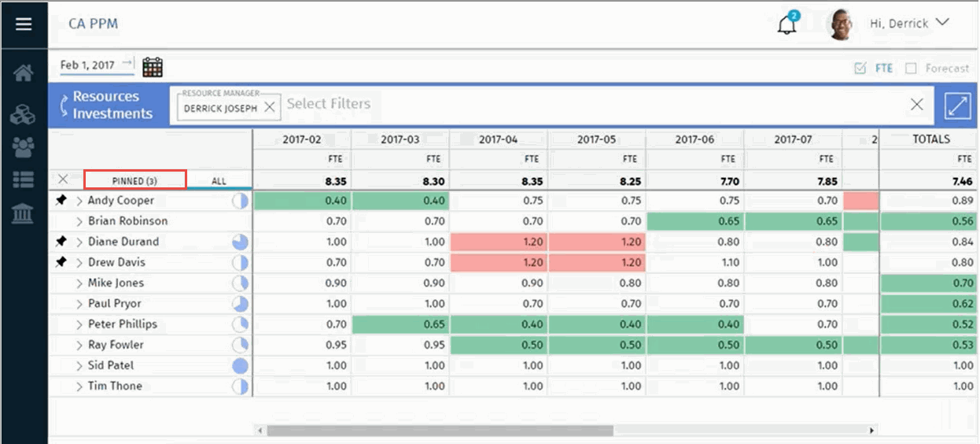This screenshot has height=444, width=980.
Task: Open the cubes investments sidebar icon
Action: click(x=24, y=115)
